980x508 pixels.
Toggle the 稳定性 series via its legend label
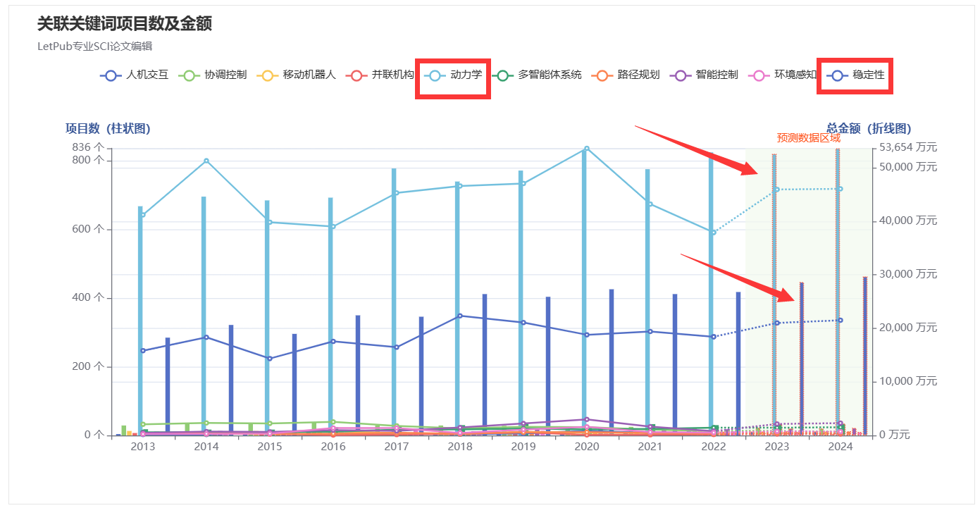pyautogui.click(x=868, y=75)
